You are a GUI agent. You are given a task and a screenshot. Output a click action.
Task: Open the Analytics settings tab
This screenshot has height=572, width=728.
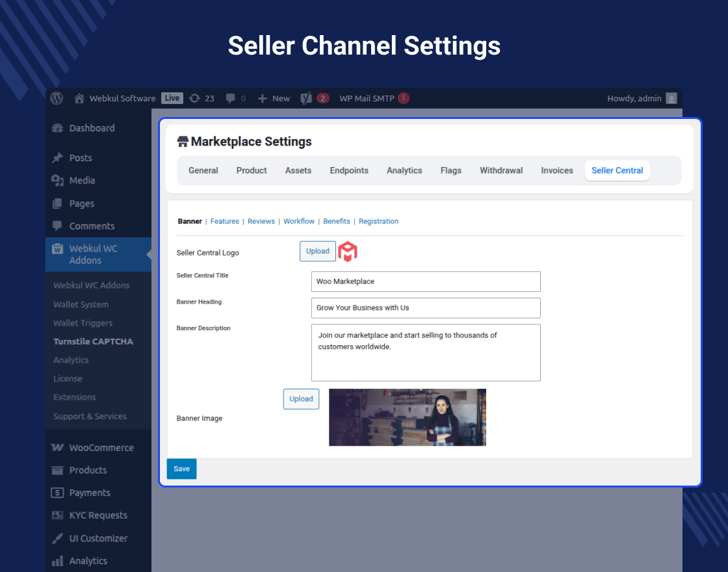pyautogui.click(x=404, y=170)
